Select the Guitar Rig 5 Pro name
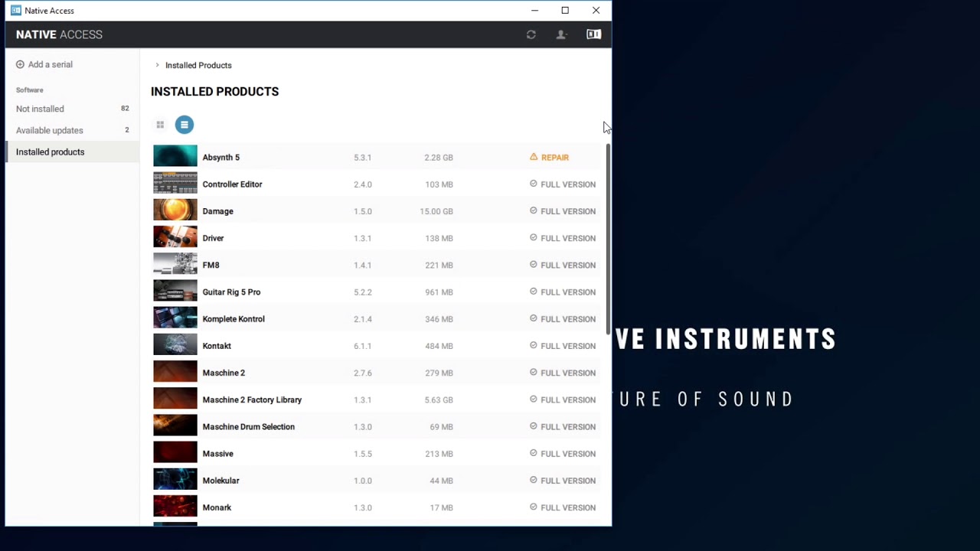Screen dimensions: 980x551 coord(231,292)
